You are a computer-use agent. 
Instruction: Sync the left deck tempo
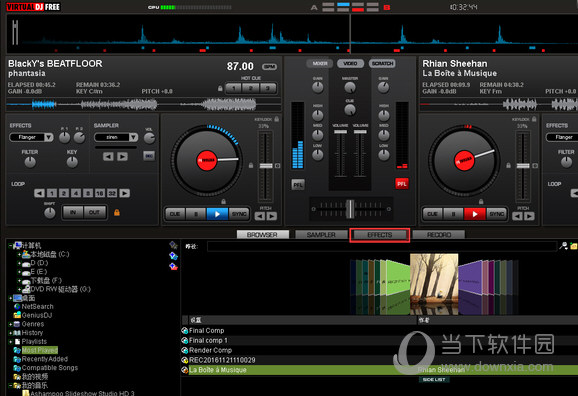pos(239,214)
